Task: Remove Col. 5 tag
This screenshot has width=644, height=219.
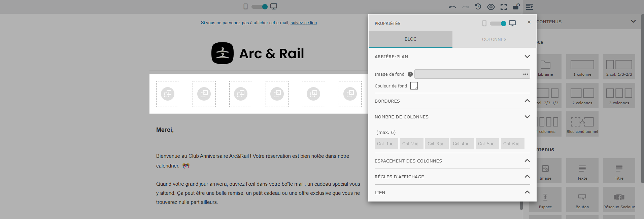Action: click(492, 144)
